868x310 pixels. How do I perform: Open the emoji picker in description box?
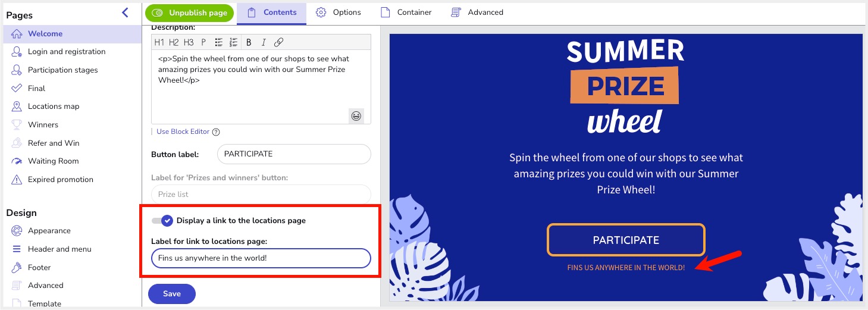coord(356,116)
